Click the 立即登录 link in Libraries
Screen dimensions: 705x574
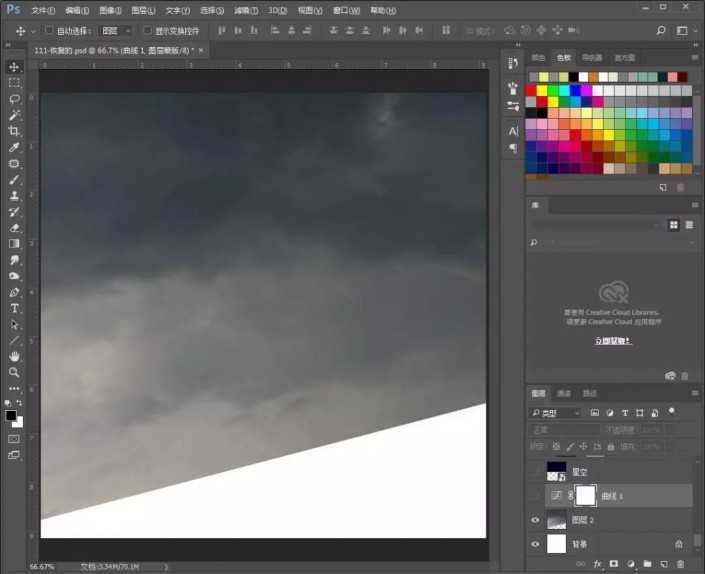613,341
